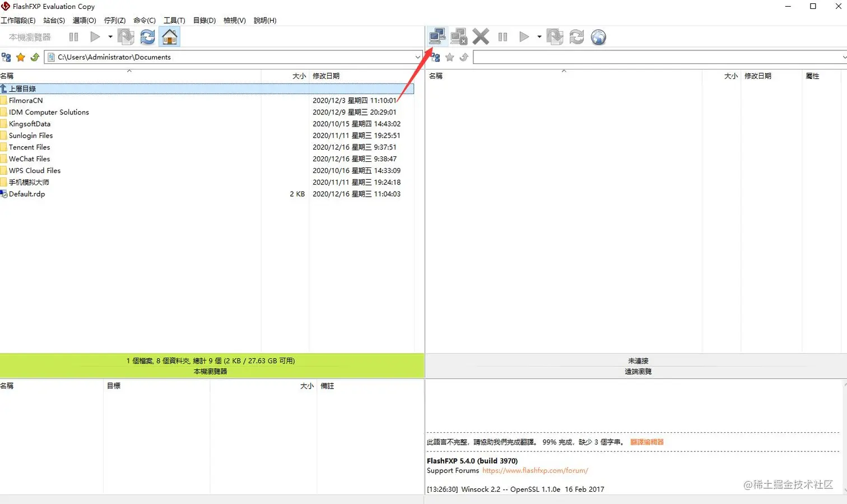Click the grey star bookmarks icon in the remote pane
847x504 pixels.
coord(449,57)
